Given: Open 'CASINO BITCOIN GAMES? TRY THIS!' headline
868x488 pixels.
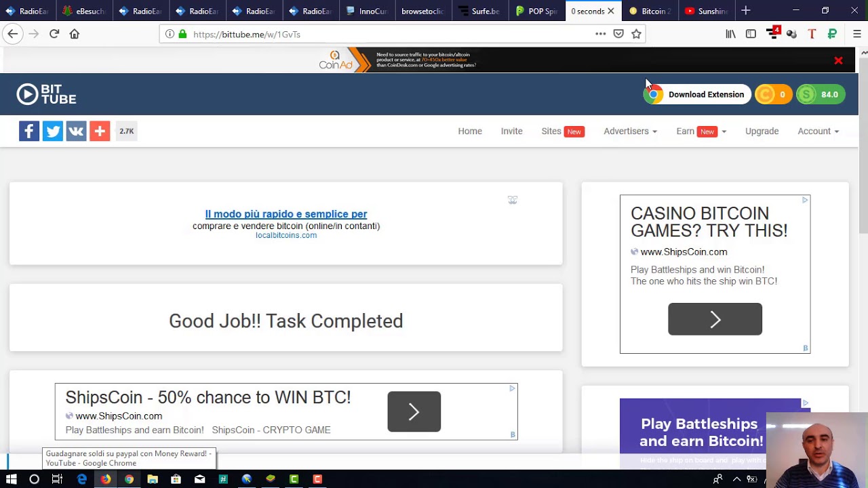Looking at the screenshot, I should click(x=709, y=222).
